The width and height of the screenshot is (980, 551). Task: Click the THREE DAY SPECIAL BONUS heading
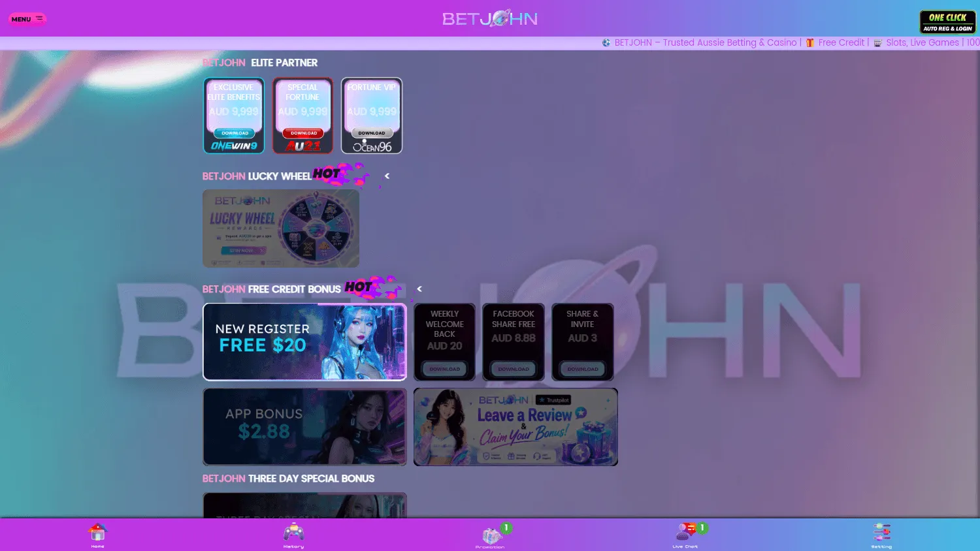[x=311, y=479]
